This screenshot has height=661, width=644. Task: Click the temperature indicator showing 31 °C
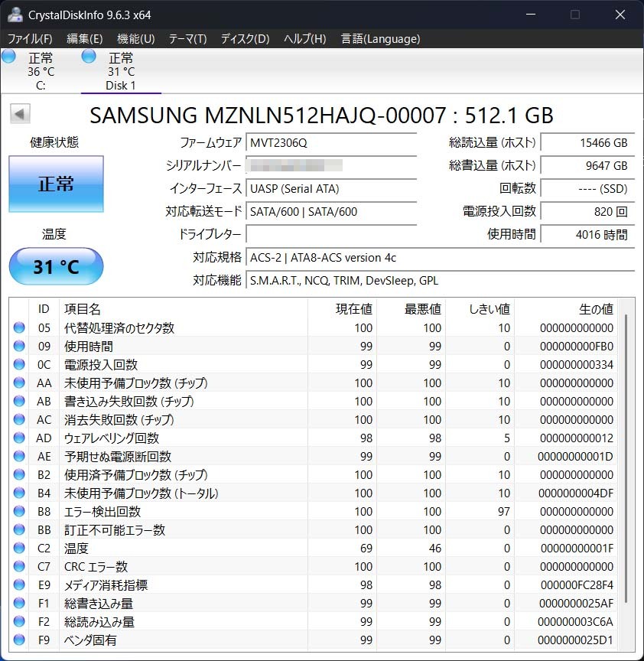point(55,266)
